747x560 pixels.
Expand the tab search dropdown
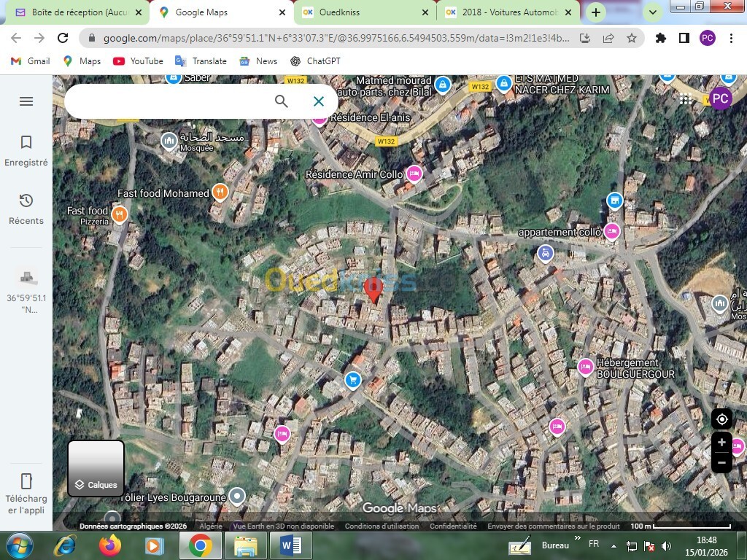653,12
